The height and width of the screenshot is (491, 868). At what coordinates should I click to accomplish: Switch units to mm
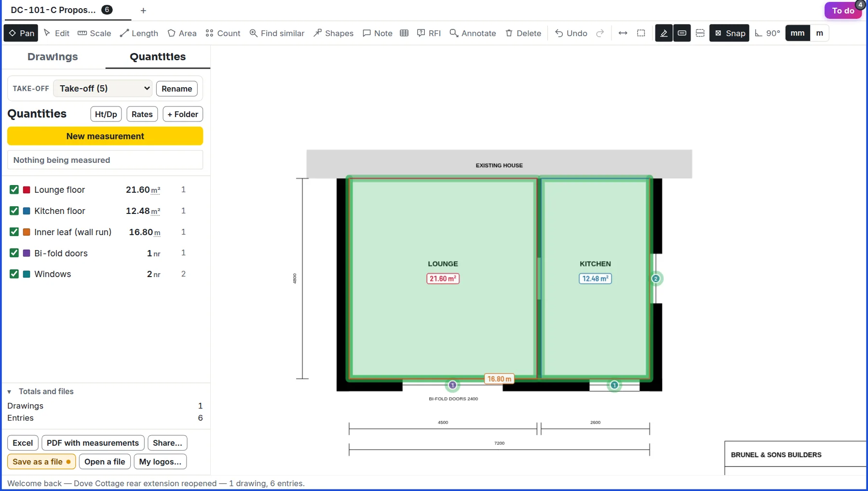click(x=798, y=33)
